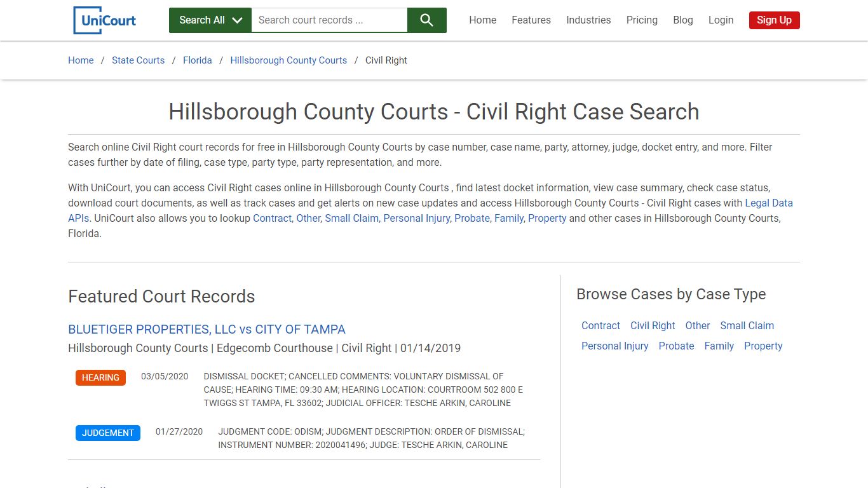This screenshot has height=488, width=868.
Task: Follow the Legal Data APIs link
Action: coord(769,203)
